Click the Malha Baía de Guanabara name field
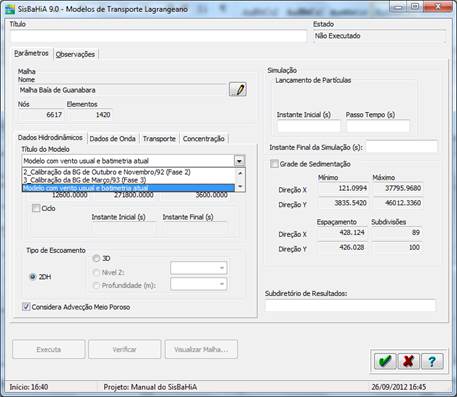457x397 pixels. pos(122,90)
